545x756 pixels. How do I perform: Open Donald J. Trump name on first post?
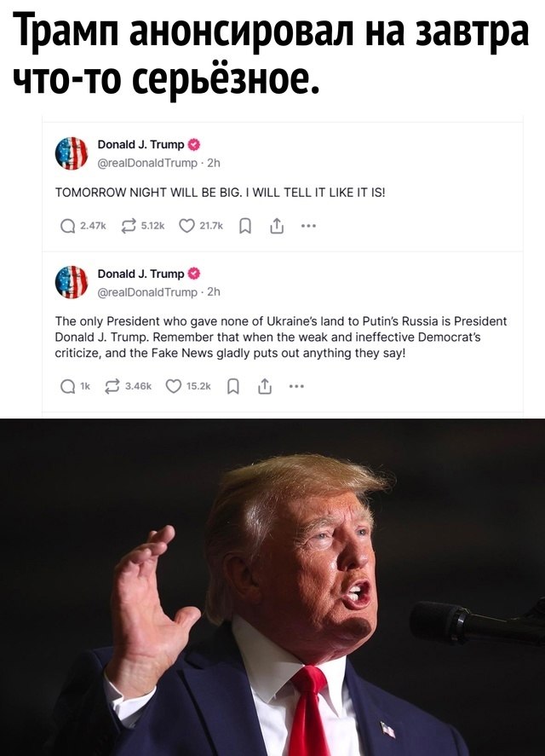point(141,145)
